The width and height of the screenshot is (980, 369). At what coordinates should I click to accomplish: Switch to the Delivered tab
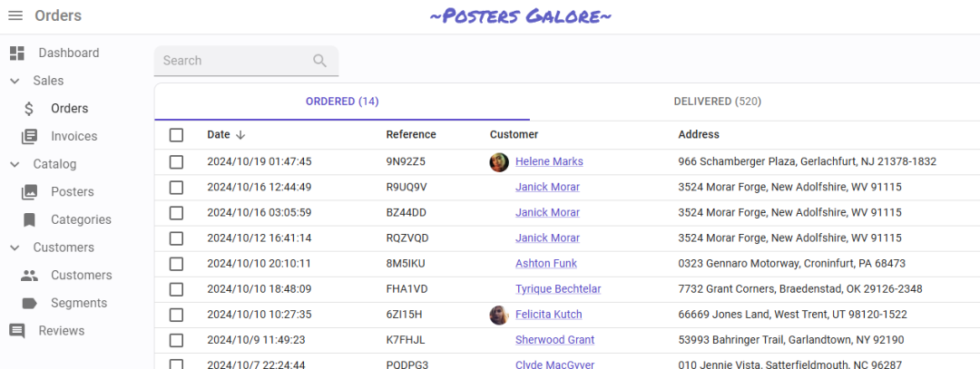coord(716,102)
